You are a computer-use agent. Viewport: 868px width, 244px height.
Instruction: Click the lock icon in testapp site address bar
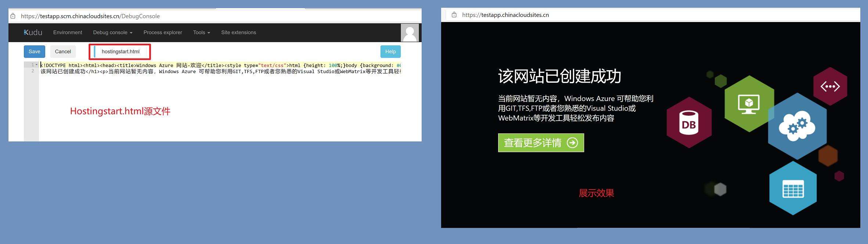coord(454,15)
